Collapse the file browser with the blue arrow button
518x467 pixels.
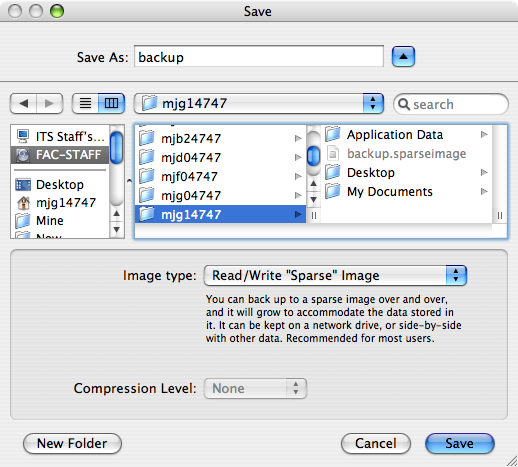[x=403, y=57]
